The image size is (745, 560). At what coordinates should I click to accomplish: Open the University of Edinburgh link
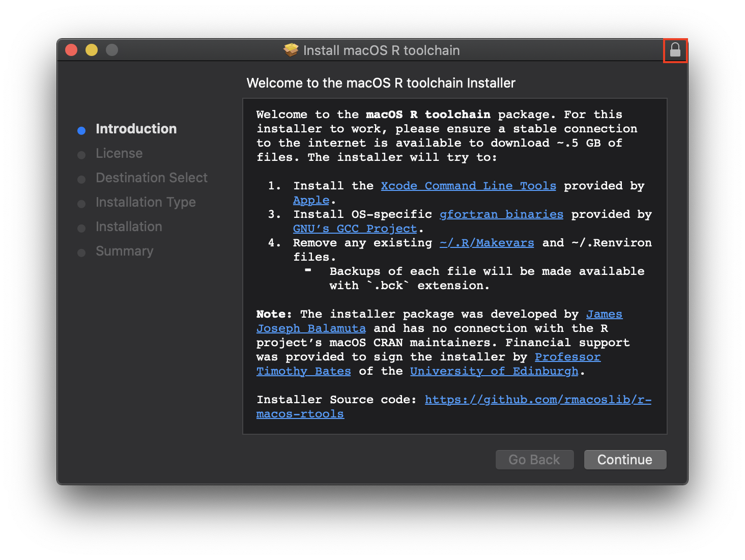click(494, 371)
